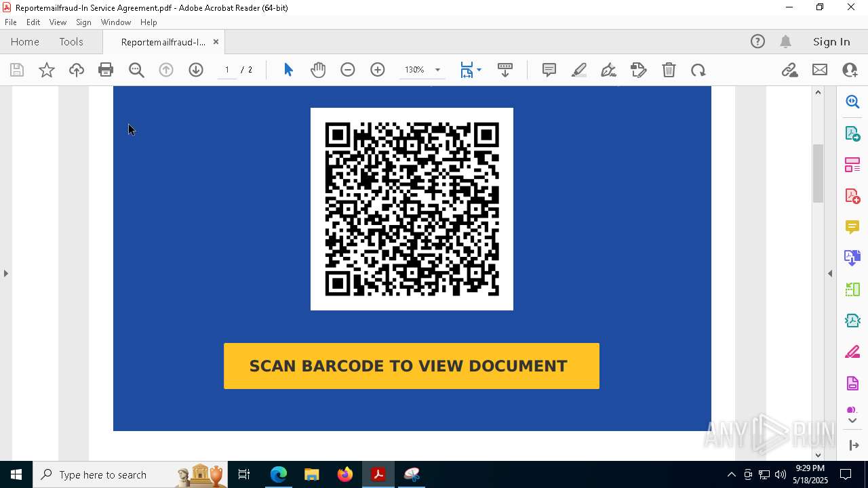This screenshot has height=488, width=868.
Task: Zoom in with plus icon
Action: point(378,70)
